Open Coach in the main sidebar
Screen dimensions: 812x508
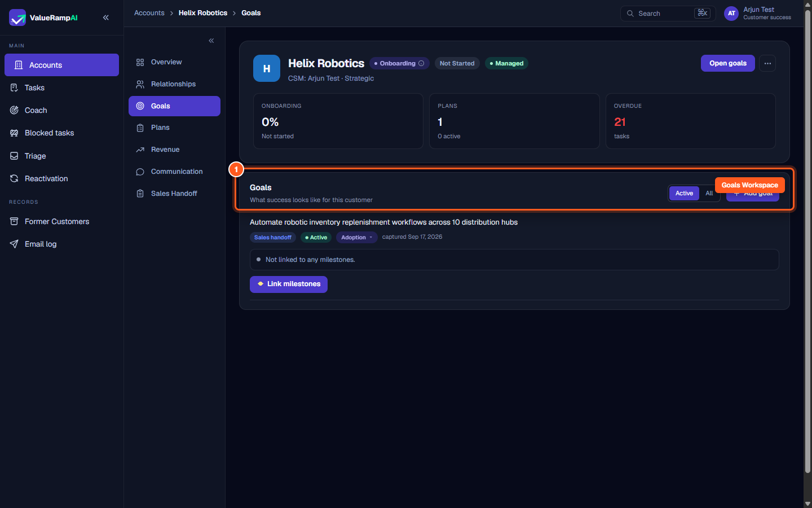click(x=61, y=110)
